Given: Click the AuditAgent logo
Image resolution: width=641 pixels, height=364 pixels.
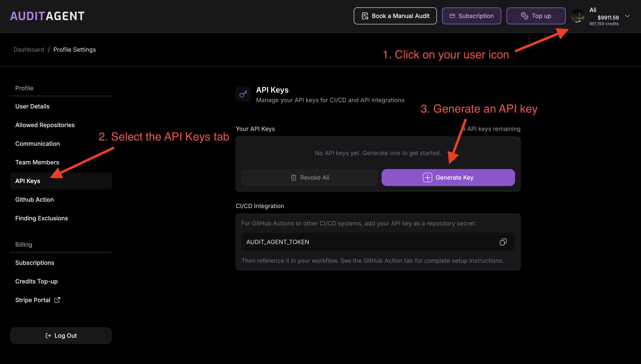Looking at the screenshot, I should pos(47,16).
